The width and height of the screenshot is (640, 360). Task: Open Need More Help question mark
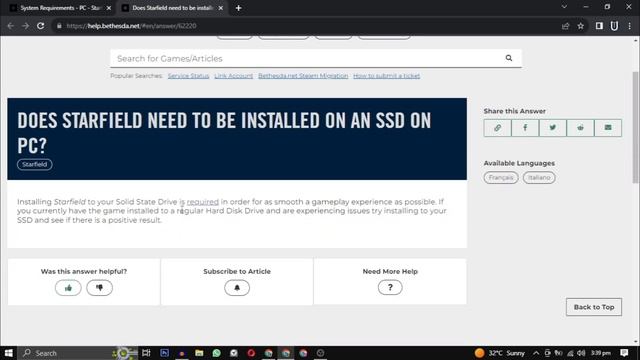(390, 287)
